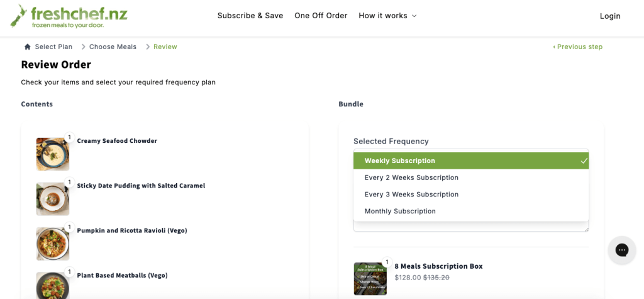The width and height of the screenshot is (644, 299).
Task: Click the Contents heading
Action: [37, 104]
